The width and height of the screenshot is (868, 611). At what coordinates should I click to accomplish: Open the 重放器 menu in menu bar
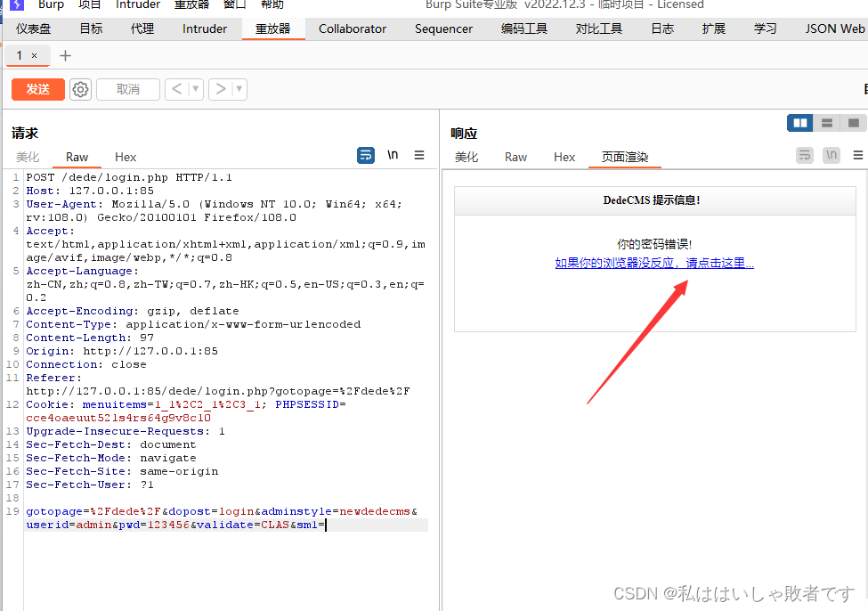(x=192, y=4)
